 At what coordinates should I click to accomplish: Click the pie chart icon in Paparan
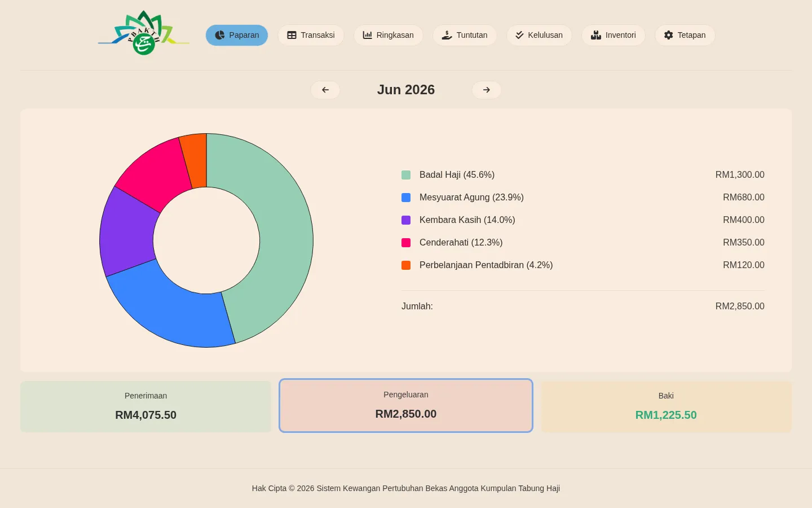coord(220,35)
